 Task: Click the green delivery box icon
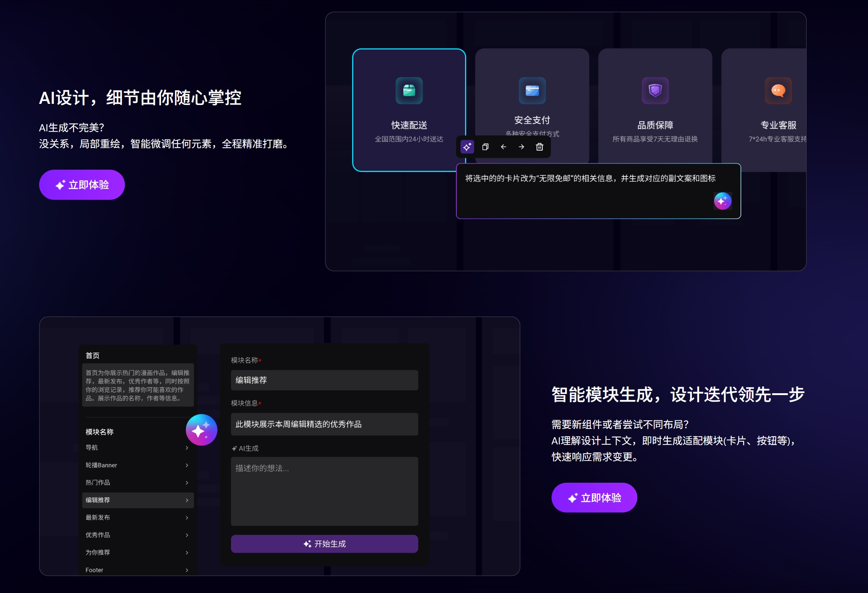pos(409,91)
